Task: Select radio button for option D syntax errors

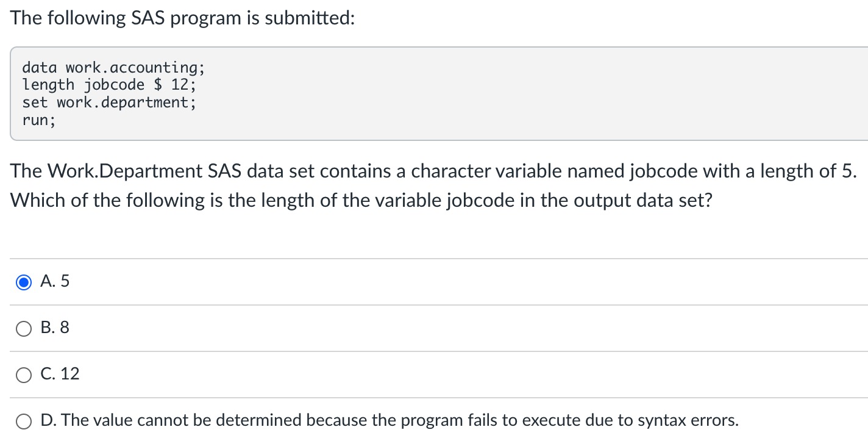Action: [24, 421]
